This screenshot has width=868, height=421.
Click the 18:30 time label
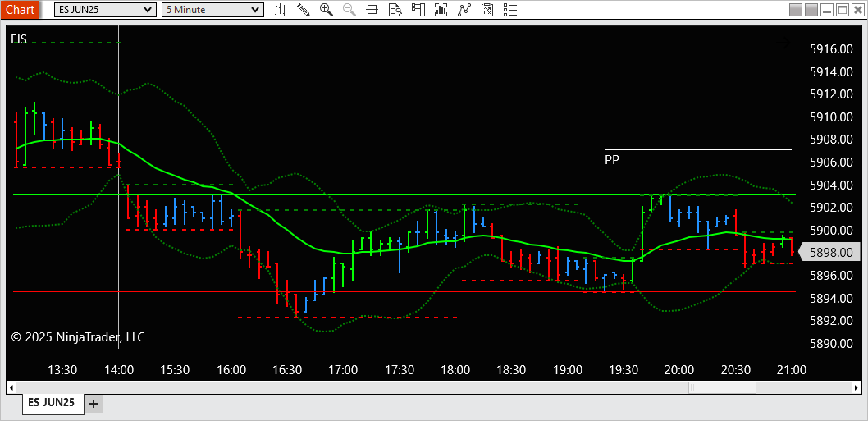511,369
